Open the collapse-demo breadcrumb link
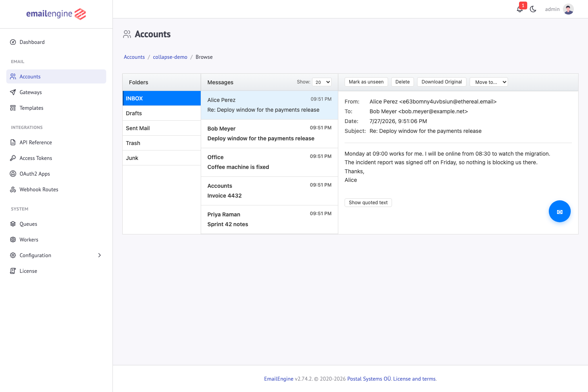Viewport: 588px width, 392px height. 170,57
